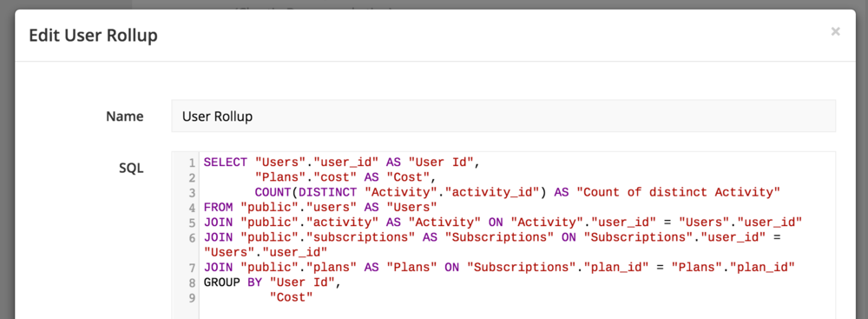Click the Name input field "User Rollup"
Screen dimensions: 868x319
pyautogui.click(x=503, y=116)
